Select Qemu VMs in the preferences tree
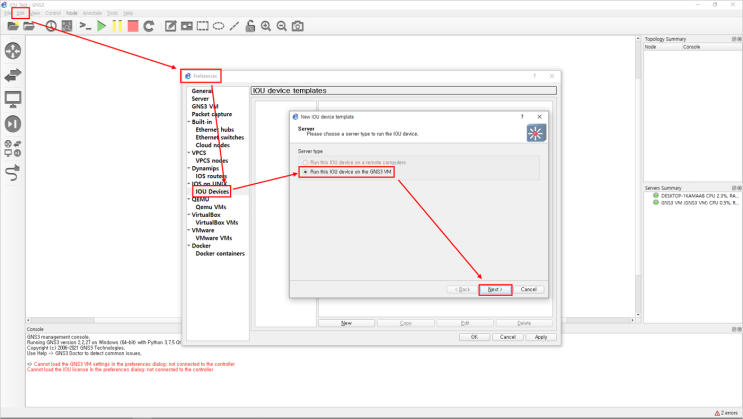 click(211, 207)
